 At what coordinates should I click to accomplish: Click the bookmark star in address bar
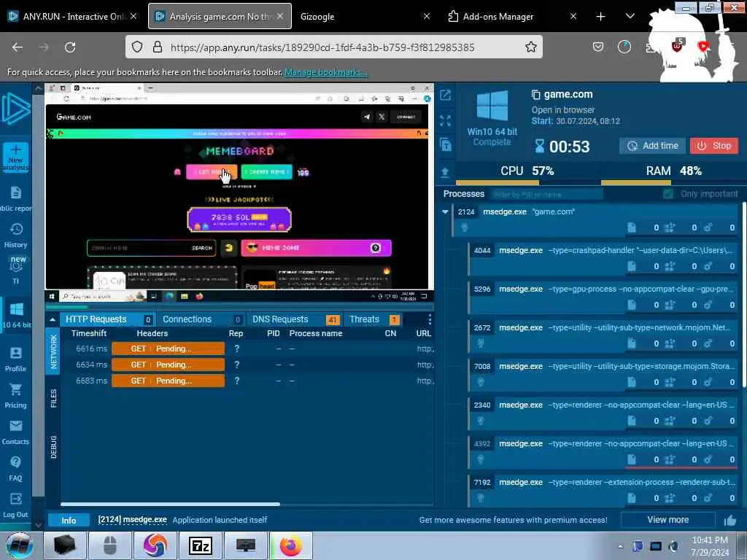[531, 47]
